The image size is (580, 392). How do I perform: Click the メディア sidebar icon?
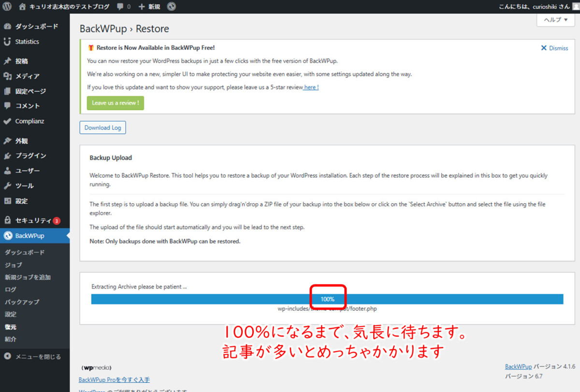tap(7, 76)
